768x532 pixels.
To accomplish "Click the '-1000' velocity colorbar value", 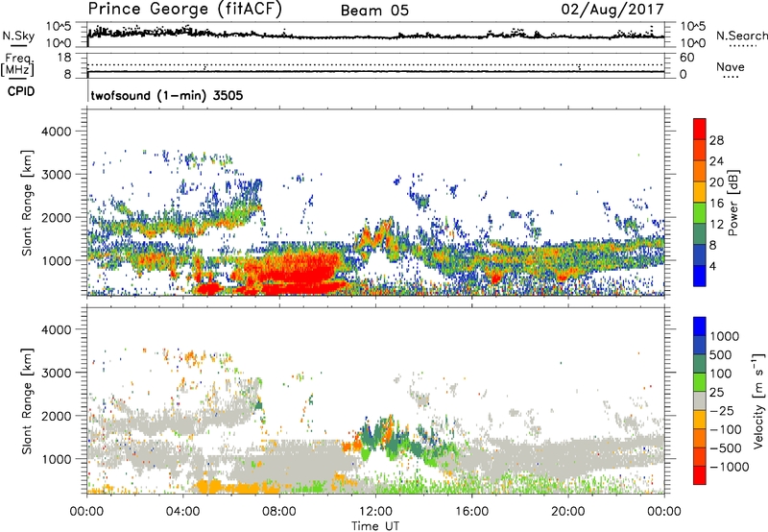I will point(729,467).
